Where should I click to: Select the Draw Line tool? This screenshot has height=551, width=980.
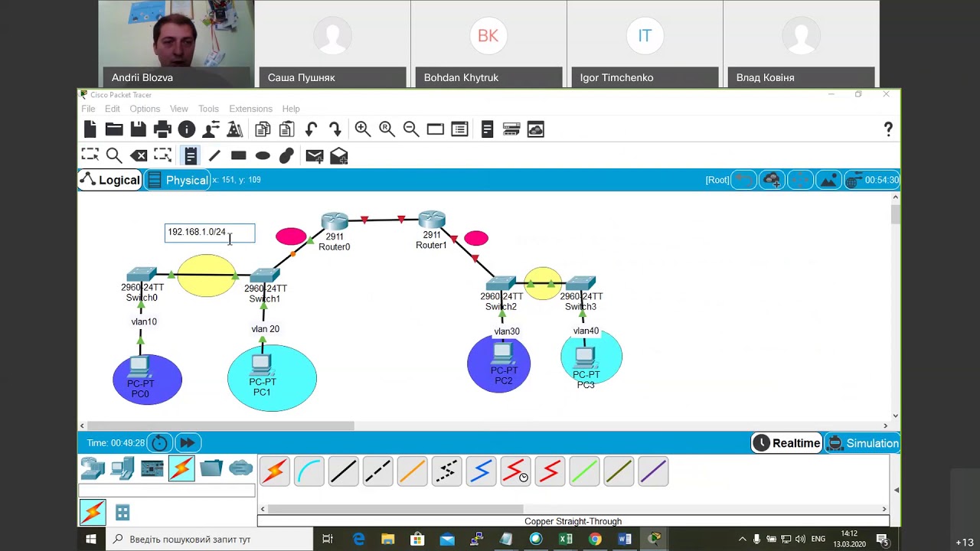214,155
